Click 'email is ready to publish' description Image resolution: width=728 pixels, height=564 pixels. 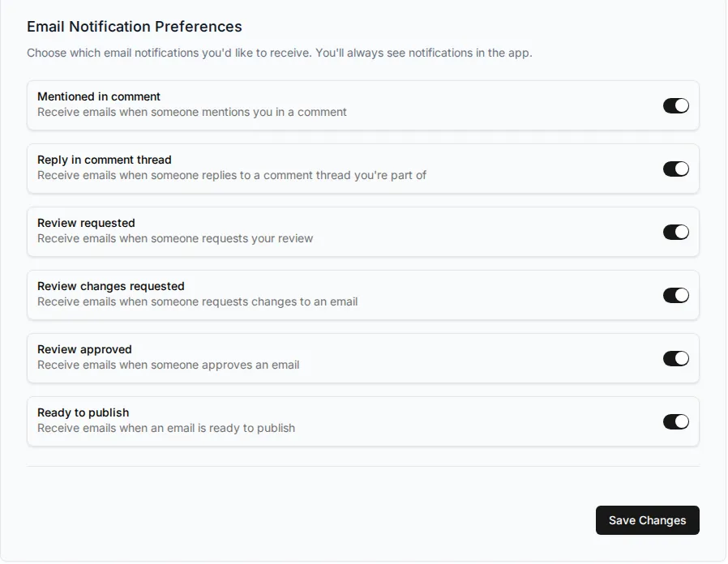[x=166, y=428]
